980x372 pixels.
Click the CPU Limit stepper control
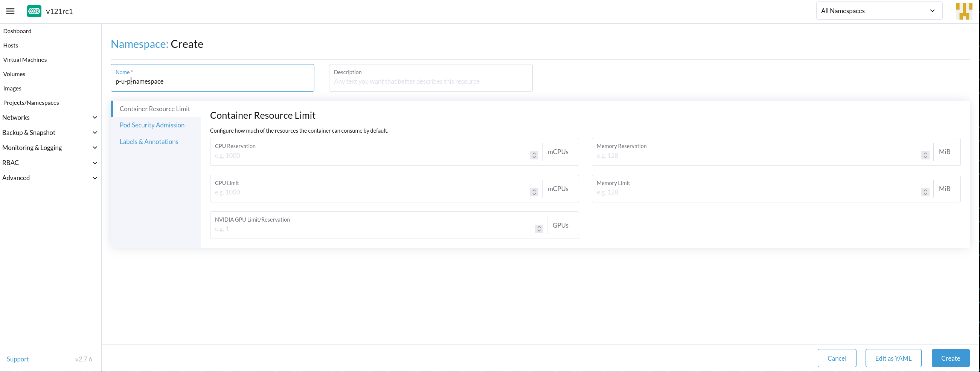(534, 192)
